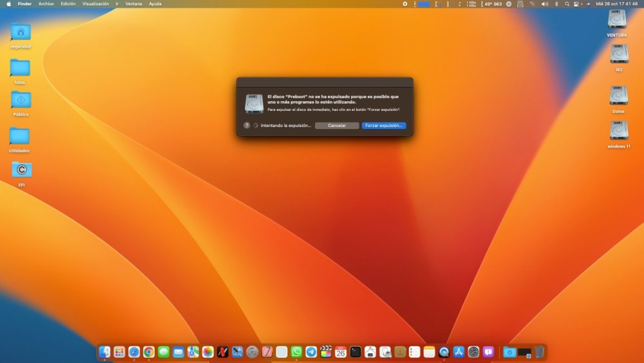Screen dimensions: 644x363
Task: Click the network speed KB/s indicator
Action: [x=471, y=4]
